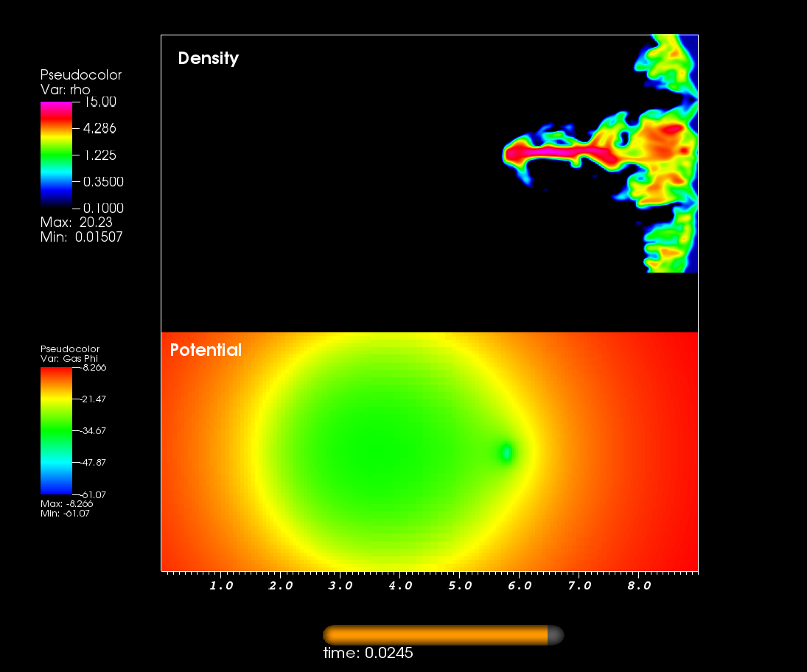Click the Gas Phi potential color bar

pyautogui.click(x=56, y=430)
